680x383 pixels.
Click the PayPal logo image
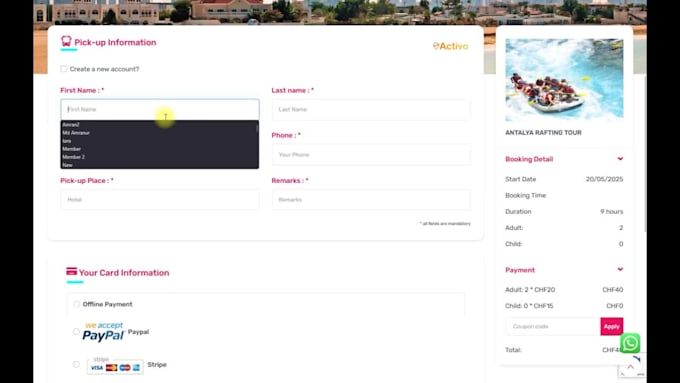tap(104, 332)
